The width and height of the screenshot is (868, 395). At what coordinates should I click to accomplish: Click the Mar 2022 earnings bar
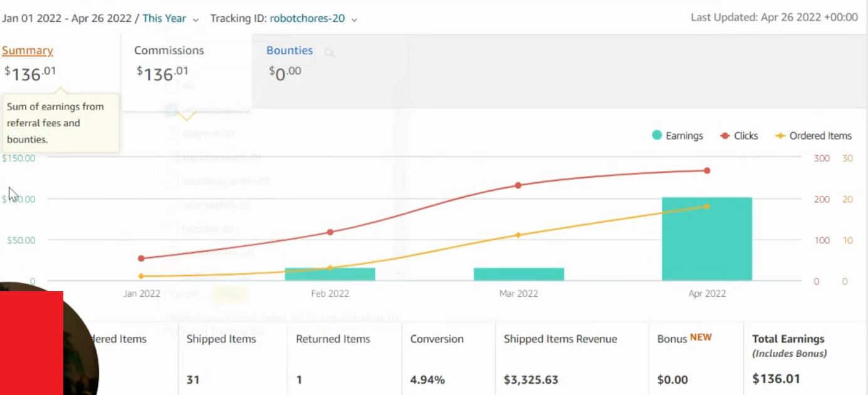click(x=519, y=274)
